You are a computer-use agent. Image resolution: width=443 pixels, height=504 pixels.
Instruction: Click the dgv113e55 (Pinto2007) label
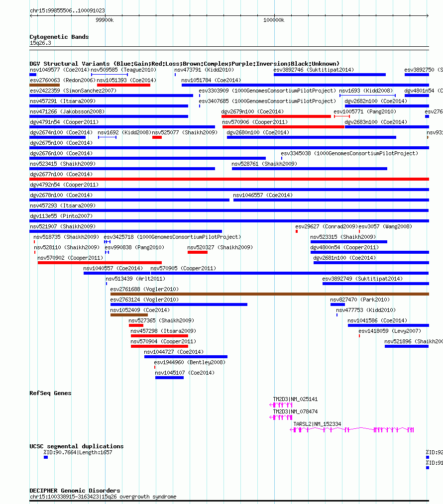click(61, 216)
